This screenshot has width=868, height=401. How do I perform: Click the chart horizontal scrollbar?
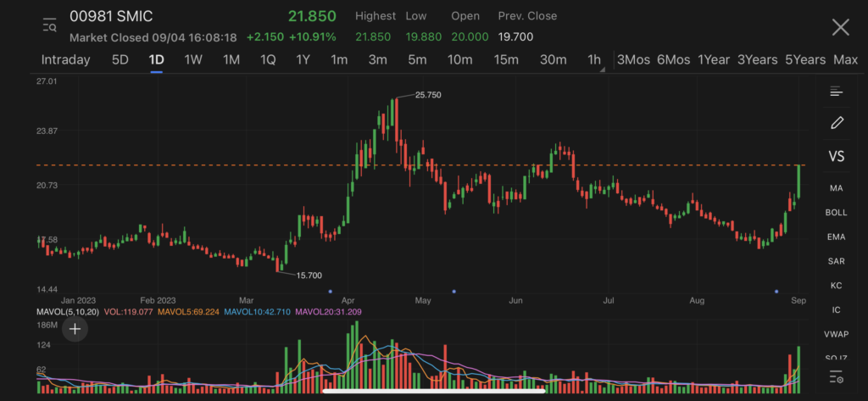click(x=434, y=391)
